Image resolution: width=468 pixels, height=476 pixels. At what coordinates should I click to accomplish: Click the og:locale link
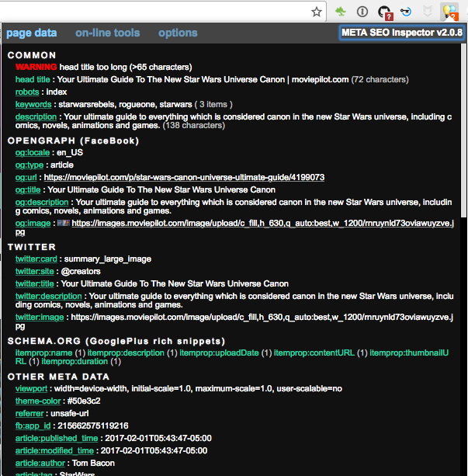pyautogui.click(x=33, y=153)
